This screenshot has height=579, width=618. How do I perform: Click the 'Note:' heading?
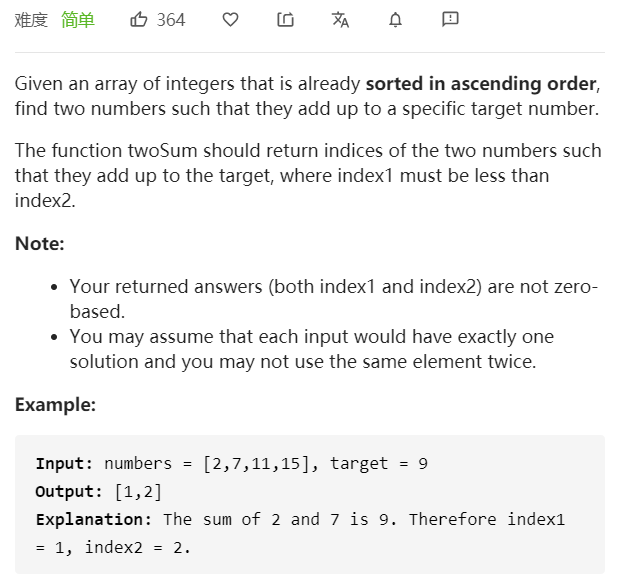39,243
